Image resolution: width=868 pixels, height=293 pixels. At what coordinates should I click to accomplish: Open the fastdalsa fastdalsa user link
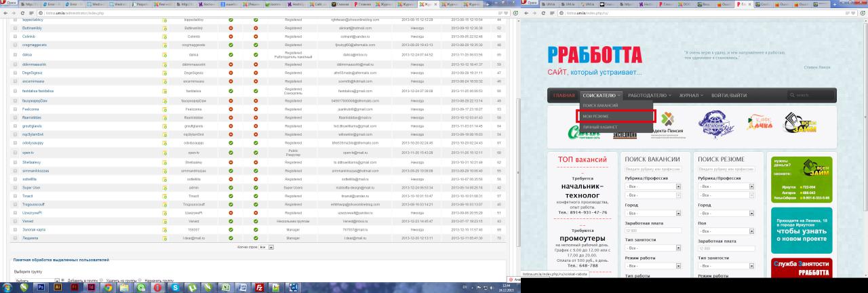[x=37, y=90]
